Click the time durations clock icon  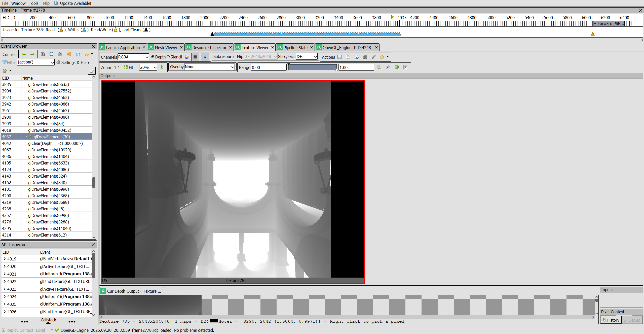click(x=52, y=54)
